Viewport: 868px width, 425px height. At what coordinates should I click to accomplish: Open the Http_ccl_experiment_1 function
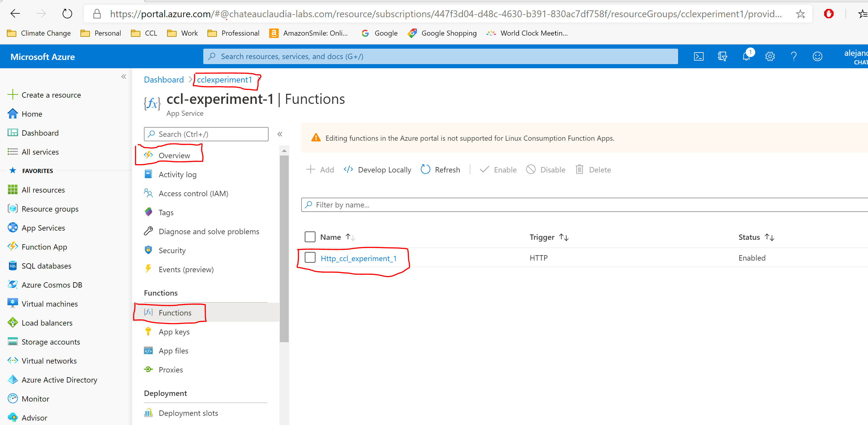pos(358,259)
